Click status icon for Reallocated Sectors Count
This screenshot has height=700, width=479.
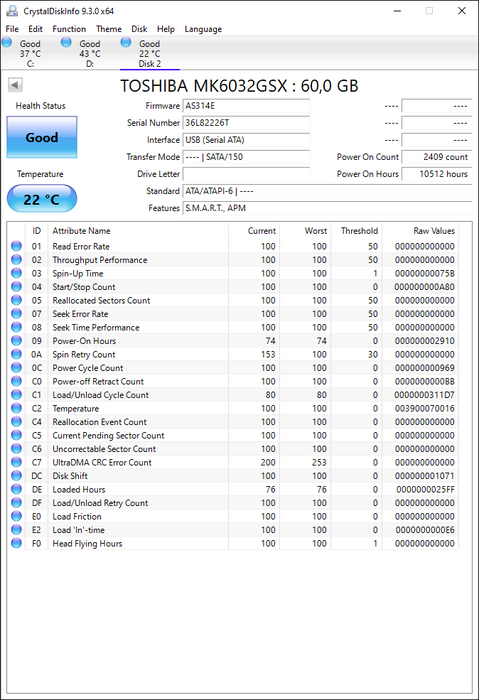17,300
